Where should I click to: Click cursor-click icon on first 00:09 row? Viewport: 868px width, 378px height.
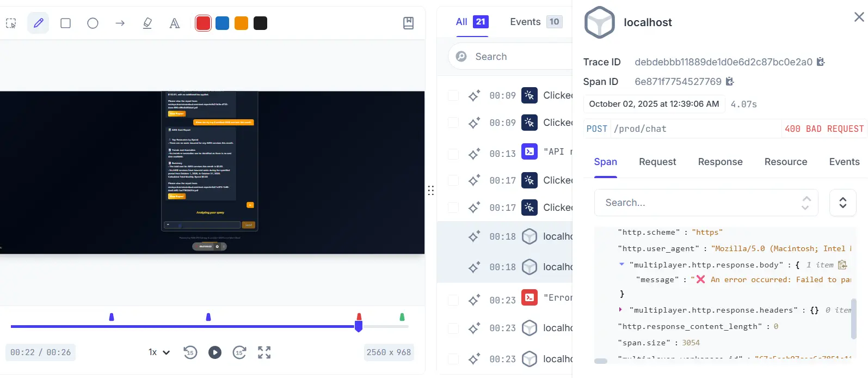coord(530,95)
